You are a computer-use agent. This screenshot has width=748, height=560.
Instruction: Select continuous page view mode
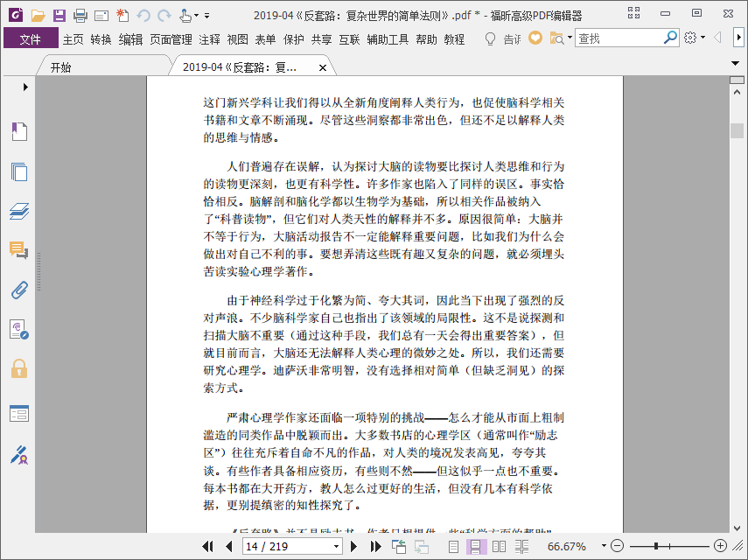[476, 547]
